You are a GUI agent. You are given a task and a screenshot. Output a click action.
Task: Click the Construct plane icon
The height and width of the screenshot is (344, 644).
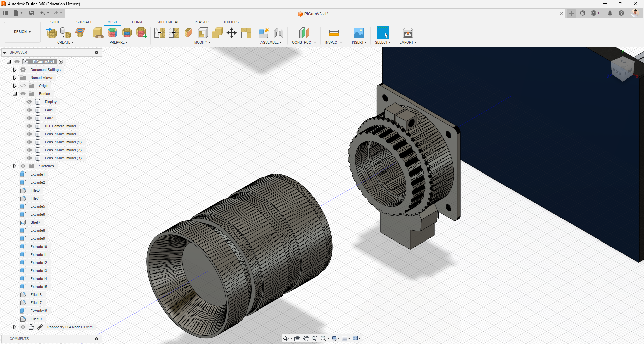(x=304, y=33)
